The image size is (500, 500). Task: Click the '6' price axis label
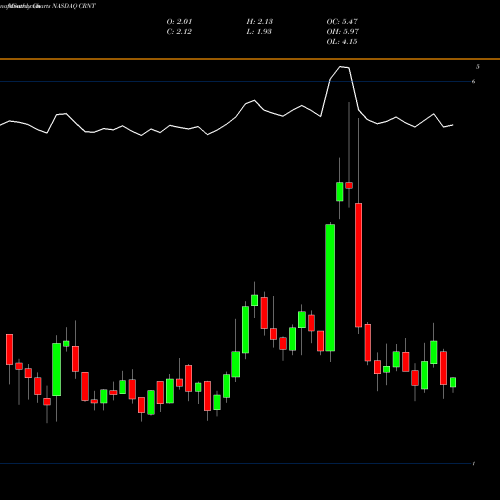coord(473,81)
